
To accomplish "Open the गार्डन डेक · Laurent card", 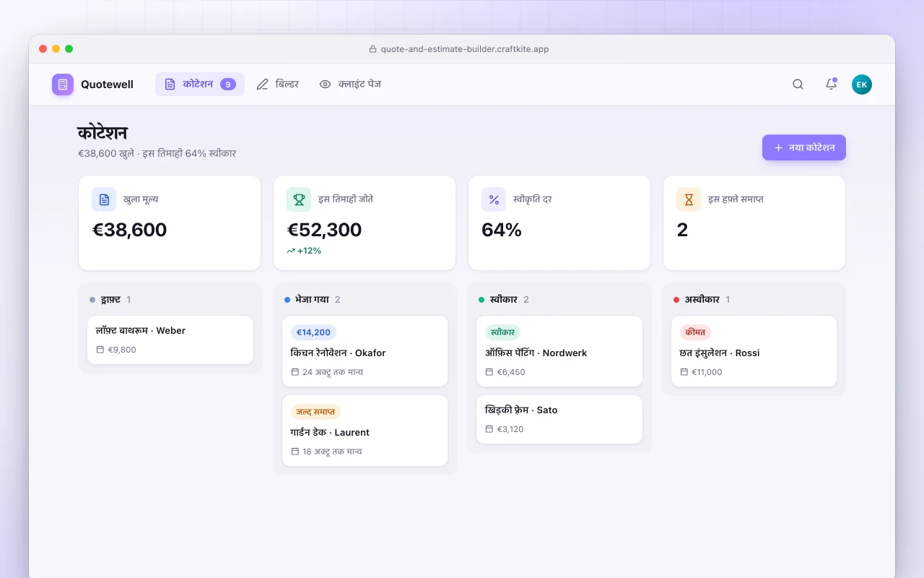I will point(365,431).
